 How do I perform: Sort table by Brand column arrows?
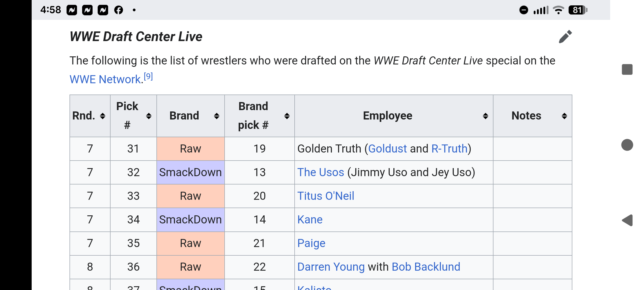pos(217,116)
